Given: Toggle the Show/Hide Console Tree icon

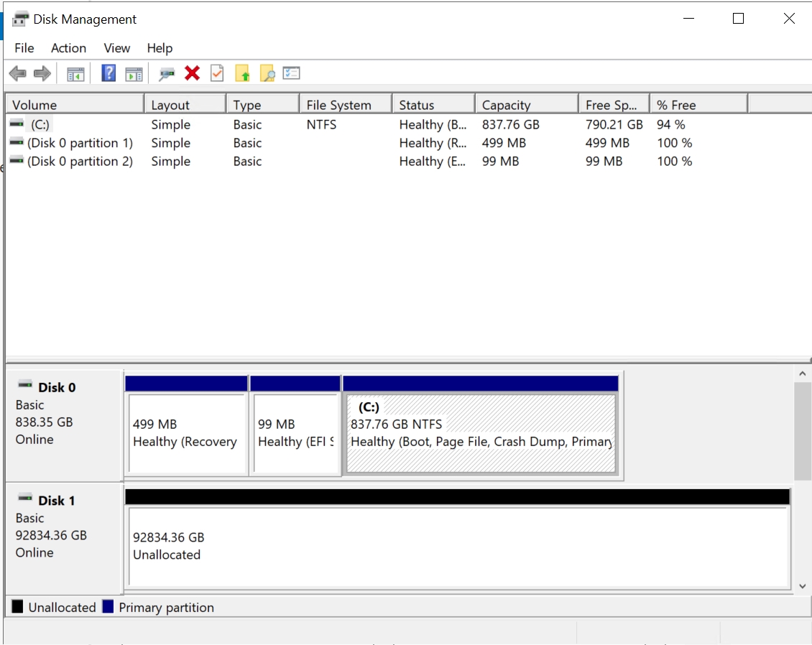Looking at the screenshot, I should [75, 73].
